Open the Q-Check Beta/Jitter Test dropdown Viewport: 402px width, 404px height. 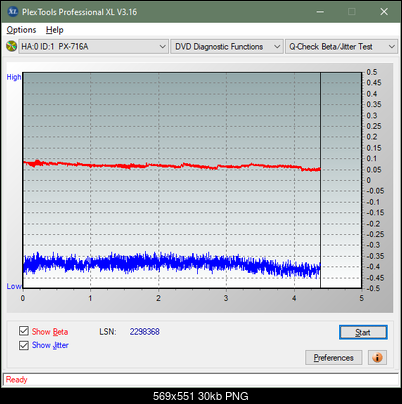[x=341, y=47]
